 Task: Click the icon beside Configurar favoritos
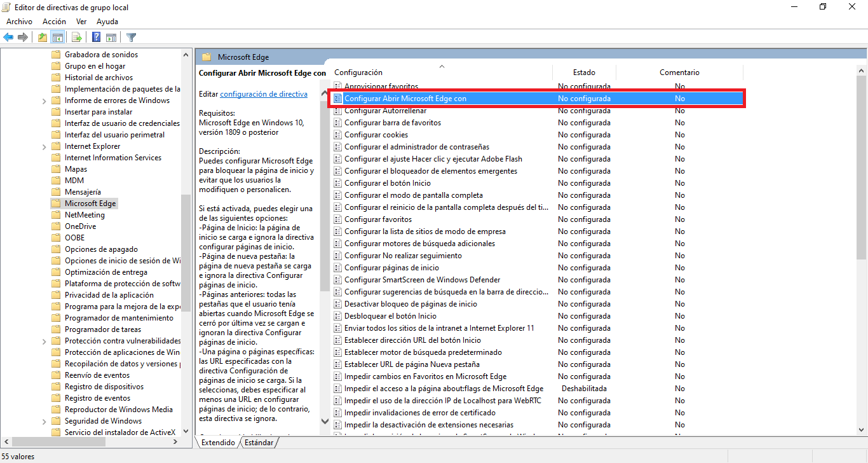coord(338,219)
